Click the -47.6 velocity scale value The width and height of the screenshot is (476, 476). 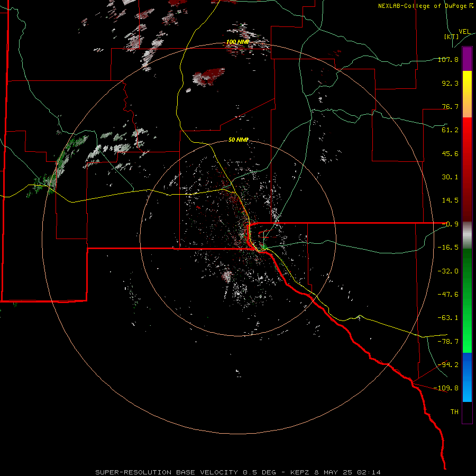point(448,295)
